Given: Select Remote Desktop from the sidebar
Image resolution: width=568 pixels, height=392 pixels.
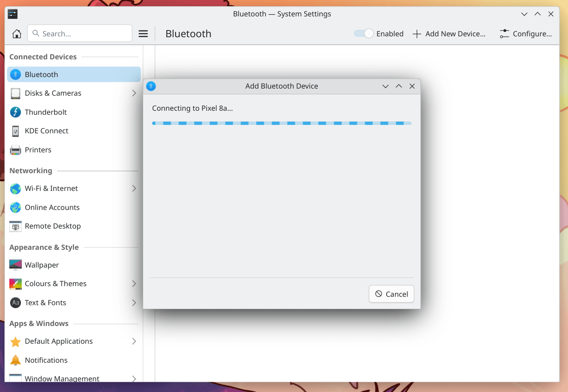Looking at the screenshot, I should coord(53,226).
